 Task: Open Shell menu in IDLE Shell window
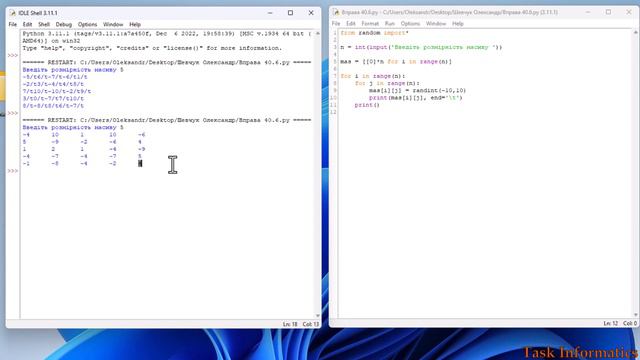44,24
